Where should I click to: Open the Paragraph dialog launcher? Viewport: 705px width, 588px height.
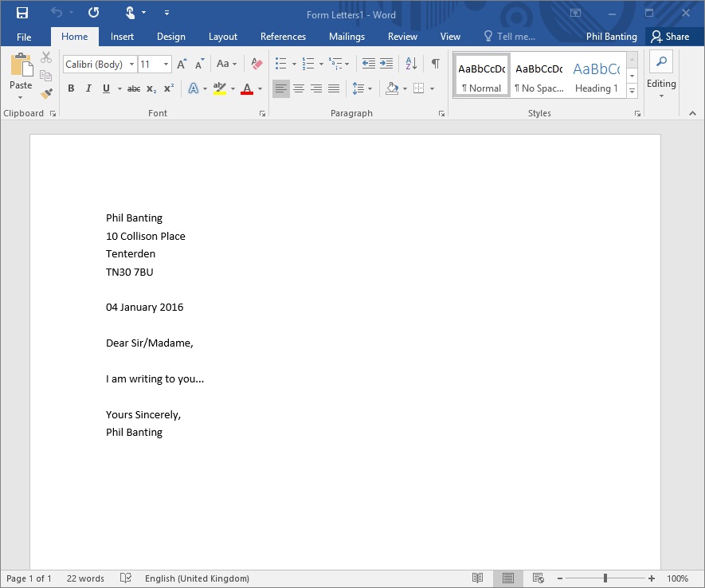click(x=441, y=114)
